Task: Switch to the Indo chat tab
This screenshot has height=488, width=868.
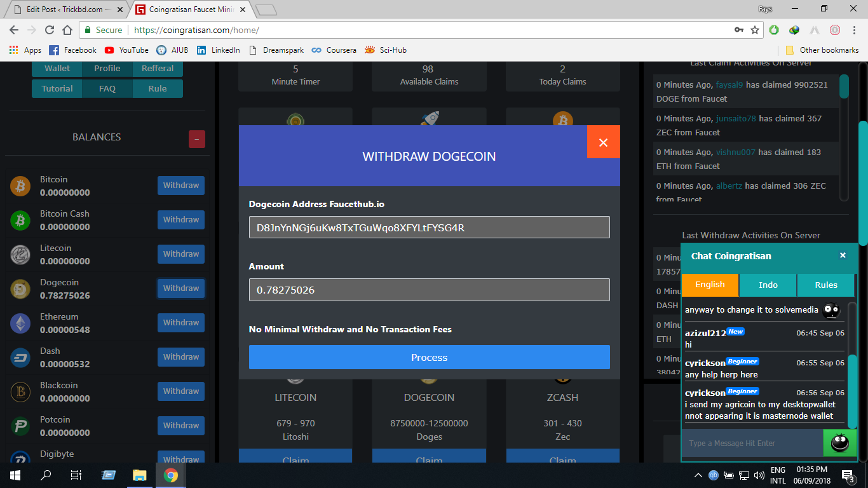Action: click(x=768, y=285)
